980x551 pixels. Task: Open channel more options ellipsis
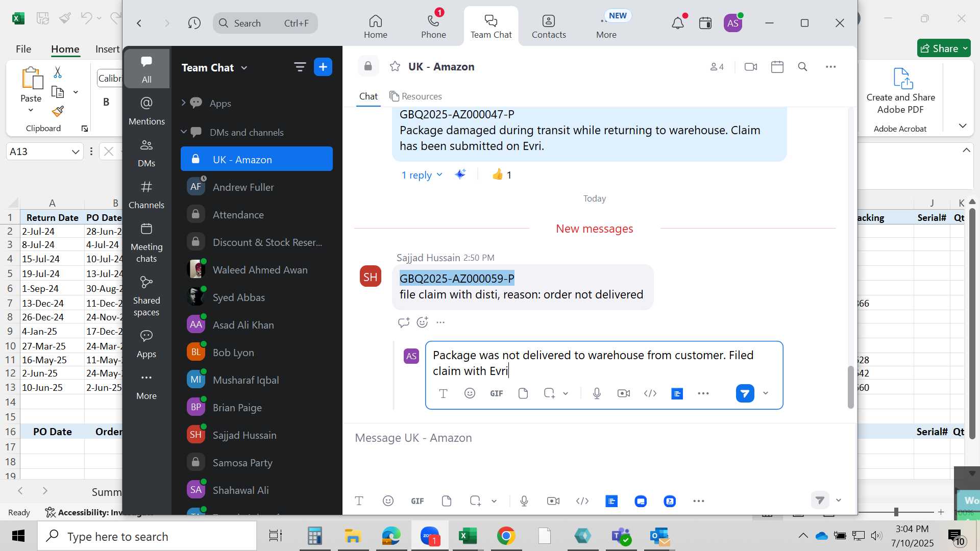point(830,67)
